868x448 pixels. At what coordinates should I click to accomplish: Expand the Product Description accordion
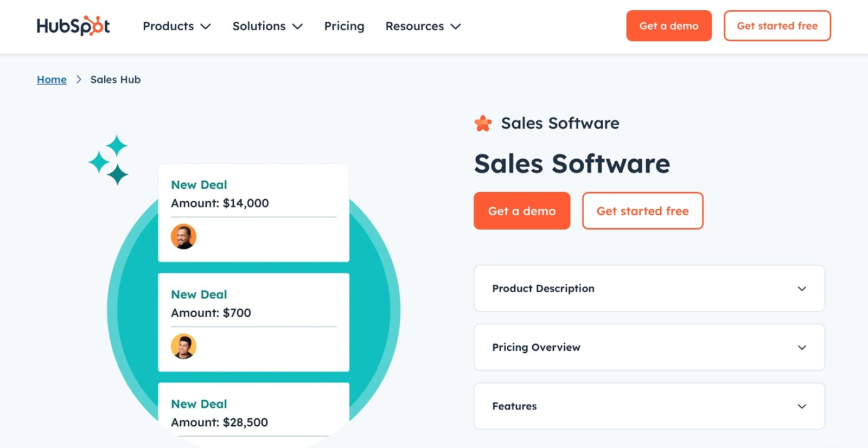point(649,289)
